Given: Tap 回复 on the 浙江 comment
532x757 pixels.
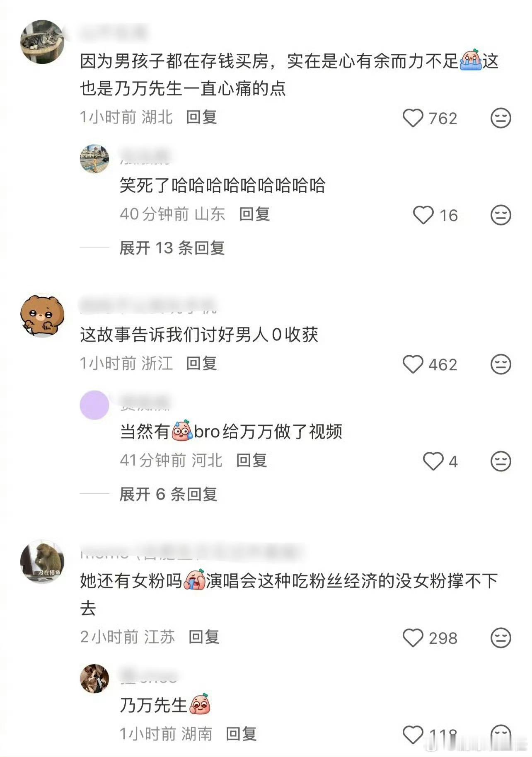Looking at the screenshot, I should coord(201,364).
